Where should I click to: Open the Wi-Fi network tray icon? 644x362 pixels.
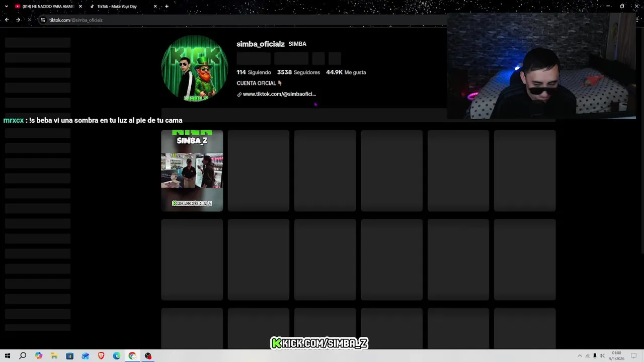(587, 356)
